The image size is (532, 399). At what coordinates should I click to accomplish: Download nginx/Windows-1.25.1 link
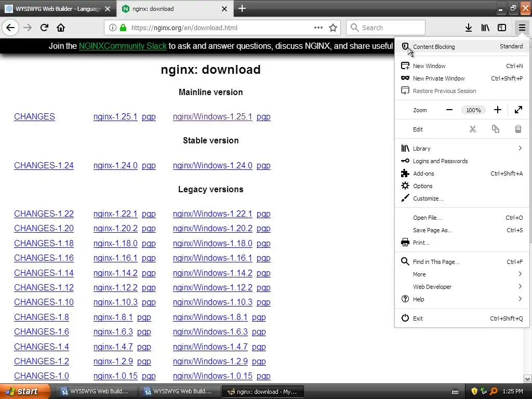pos(212,117)
